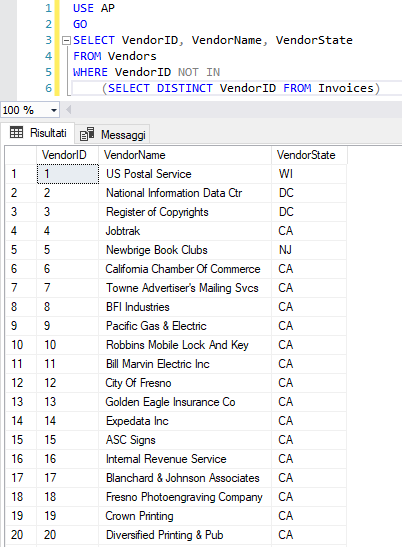Collapse the SELECT statement outline region

(x=66, y=40)
